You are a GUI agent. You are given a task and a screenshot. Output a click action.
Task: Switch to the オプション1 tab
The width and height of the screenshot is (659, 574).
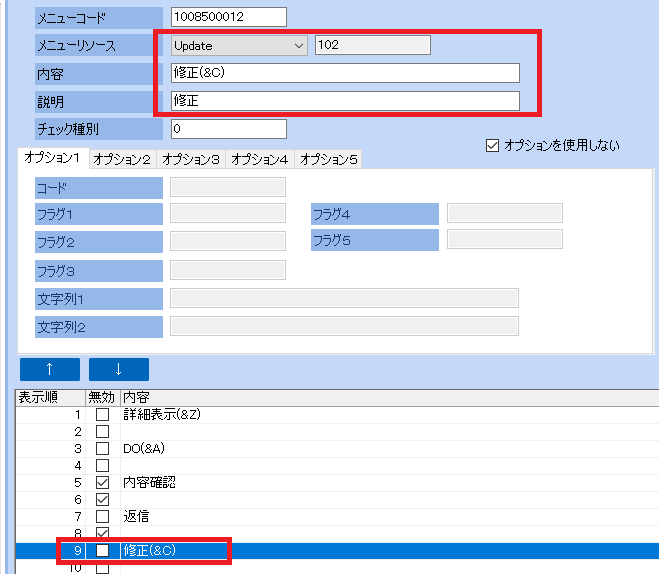click(x=53, y=158)
